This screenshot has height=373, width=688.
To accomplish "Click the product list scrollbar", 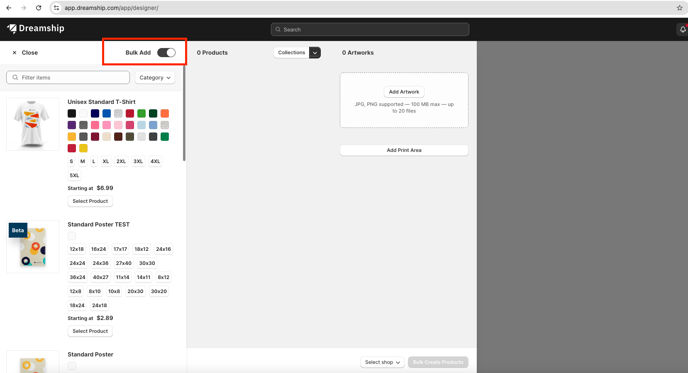I will 184,113.
